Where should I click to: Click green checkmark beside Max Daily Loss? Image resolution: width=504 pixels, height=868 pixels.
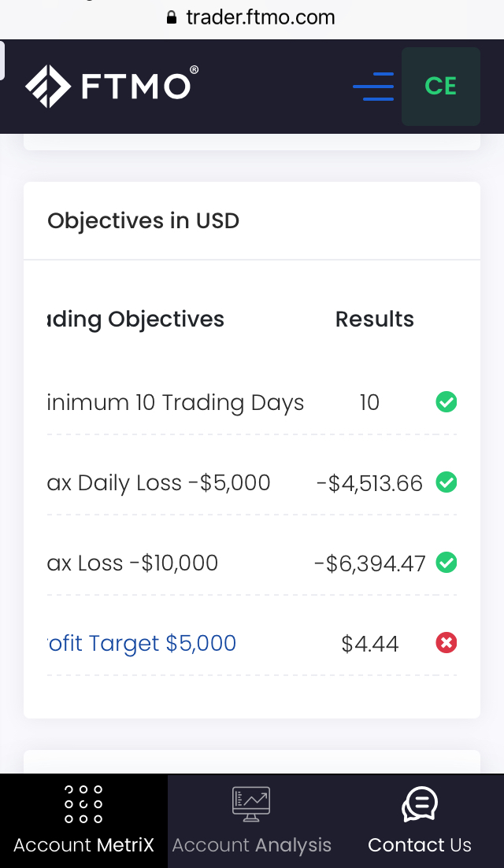point(447,482)
